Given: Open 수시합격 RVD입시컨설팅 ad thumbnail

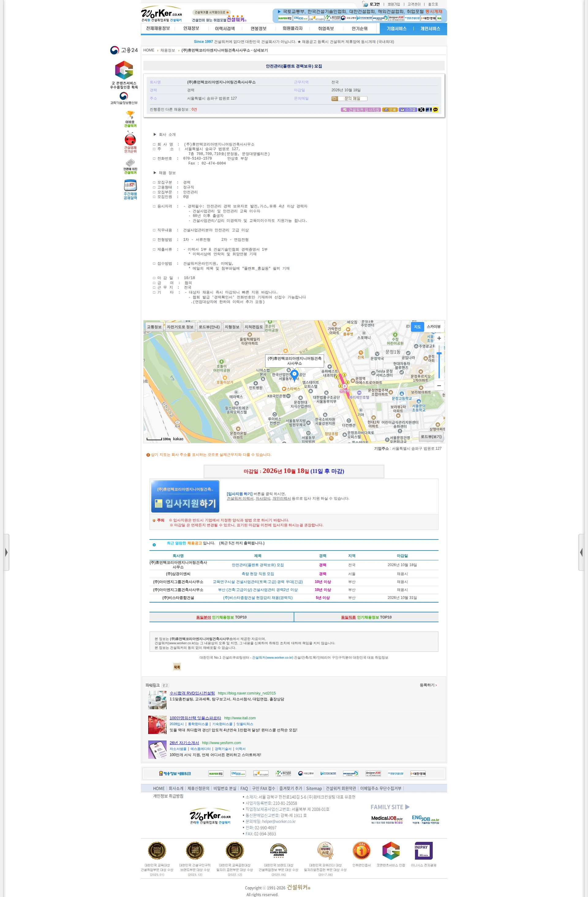Looking at the screenshot, I should (157, 700).
